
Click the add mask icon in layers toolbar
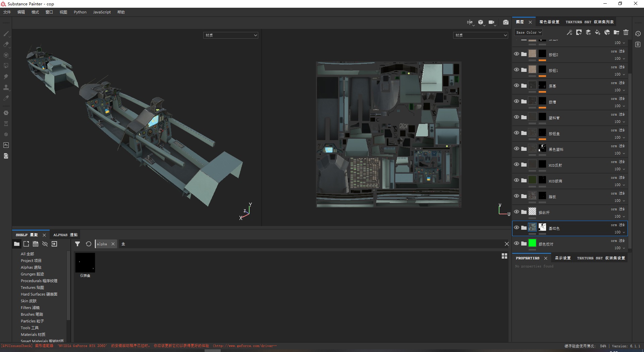(x=579, y=32)
